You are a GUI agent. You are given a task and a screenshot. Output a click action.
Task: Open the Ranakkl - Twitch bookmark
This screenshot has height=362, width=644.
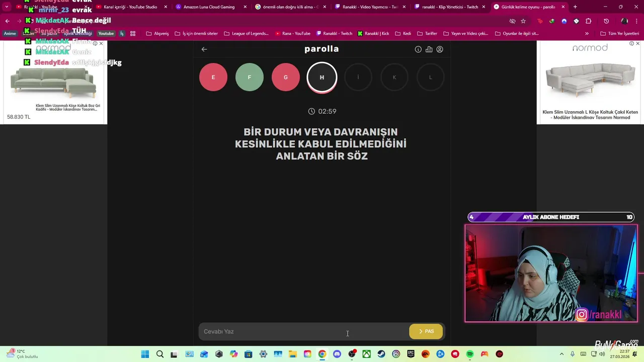point(335,34)
